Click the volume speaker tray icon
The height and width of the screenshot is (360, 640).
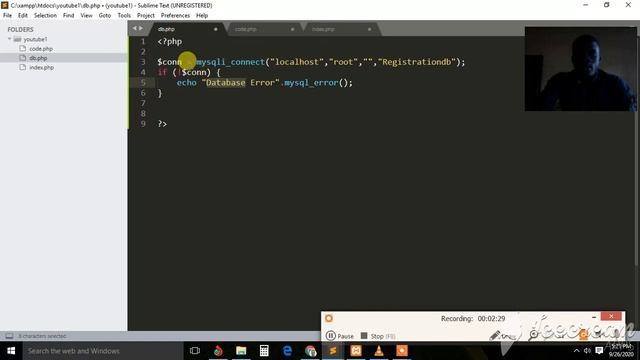587,351
